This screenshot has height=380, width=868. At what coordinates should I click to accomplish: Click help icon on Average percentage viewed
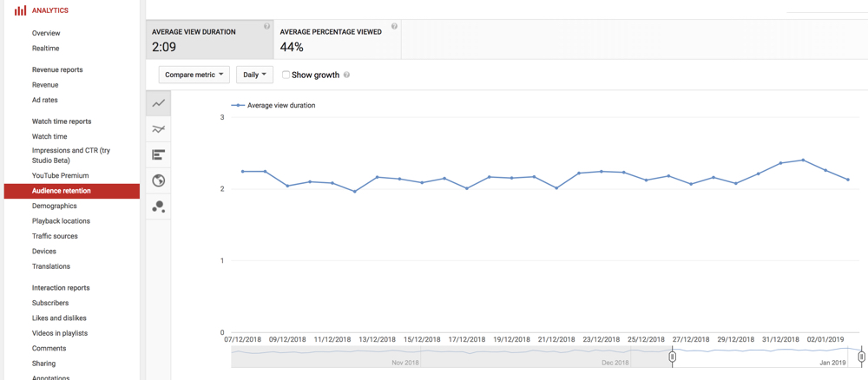click(394, 26)
